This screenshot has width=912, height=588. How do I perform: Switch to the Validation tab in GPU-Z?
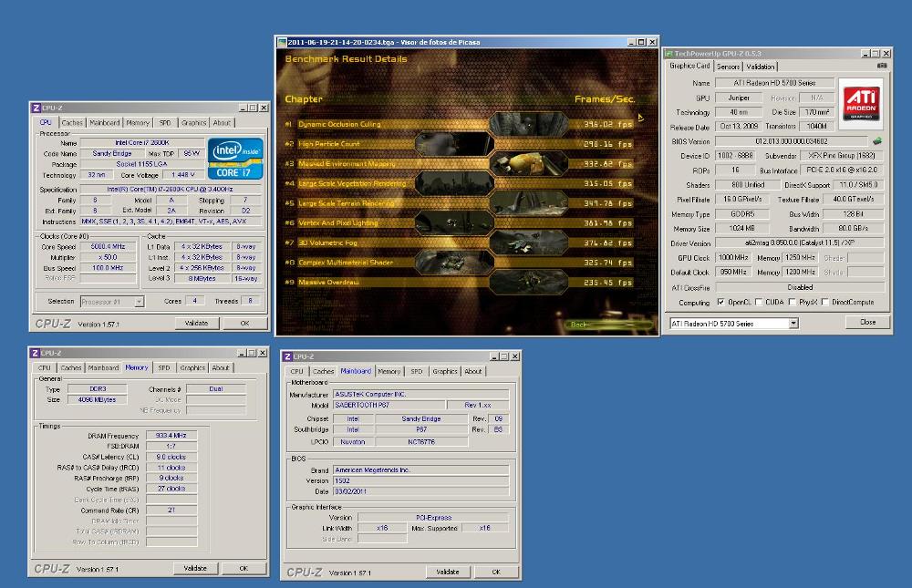761,67
